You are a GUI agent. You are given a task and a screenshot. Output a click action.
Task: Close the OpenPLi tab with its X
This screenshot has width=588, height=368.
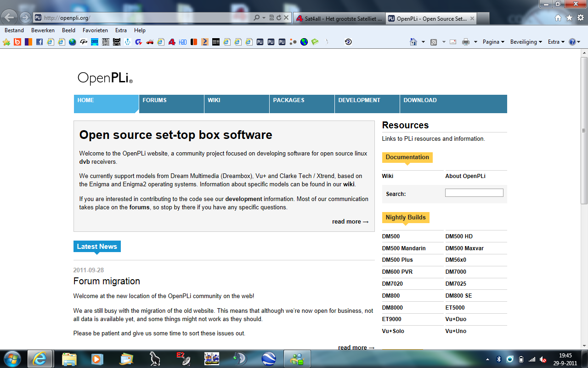pos(472,18)
